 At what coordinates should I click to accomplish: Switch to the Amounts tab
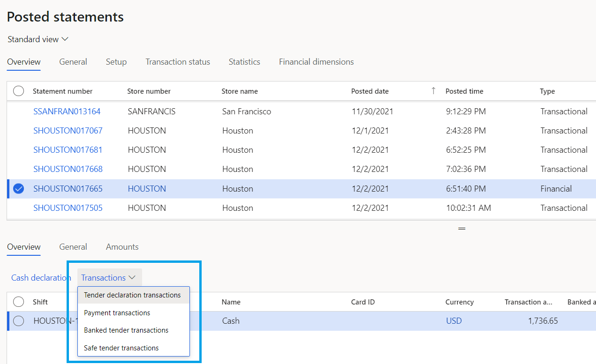click(122, 247)
